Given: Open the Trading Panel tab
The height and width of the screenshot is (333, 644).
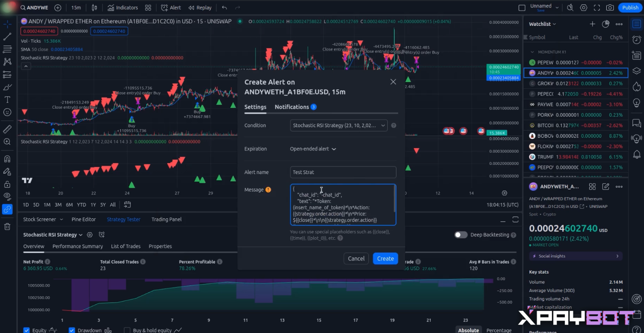Looking at the screenshot, I should (x=166, y=219).
